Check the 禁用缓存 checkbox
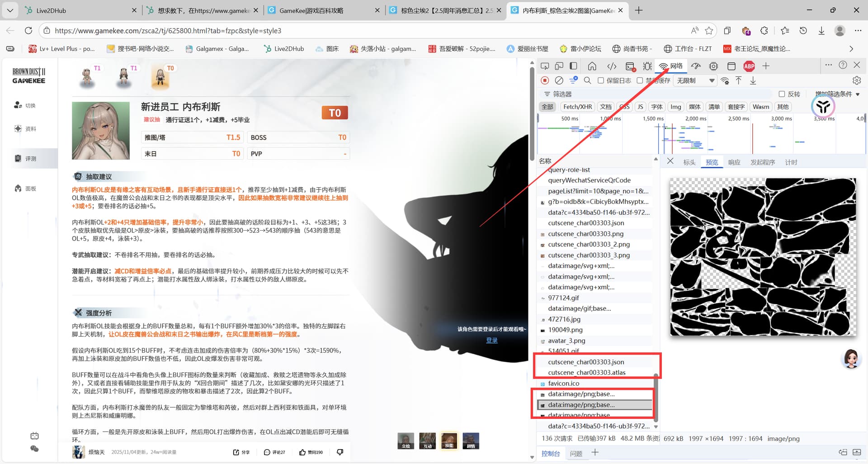The height and width of the screenshot is (464, 868). (x=640, y=80)
